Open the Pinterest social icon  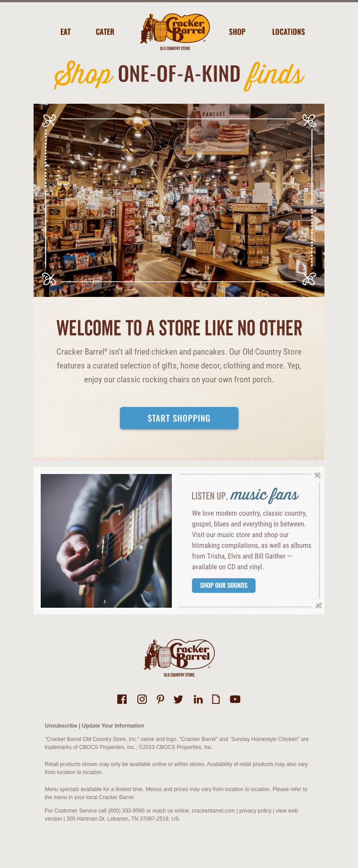[x=160, y=699]
